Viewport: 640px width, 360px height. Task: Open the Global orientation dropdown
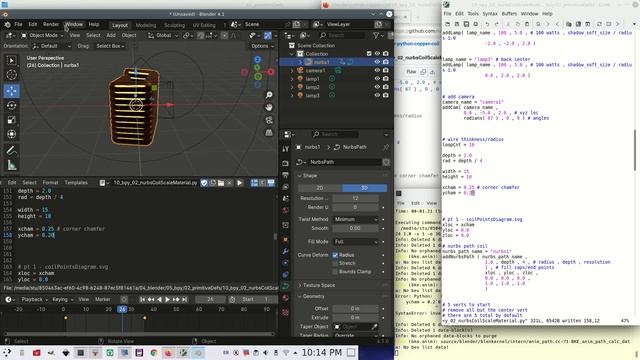pyautogui.click(x=163, y=36)
